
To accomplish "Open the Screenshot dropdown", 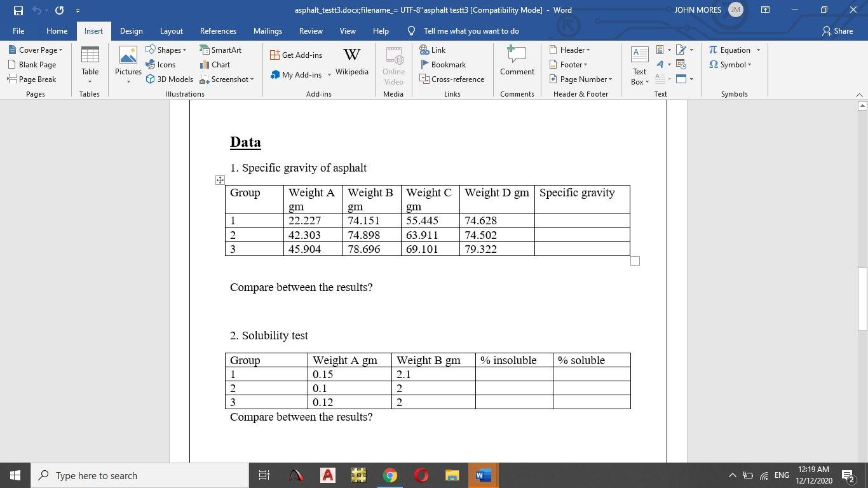I will point(226,79).
